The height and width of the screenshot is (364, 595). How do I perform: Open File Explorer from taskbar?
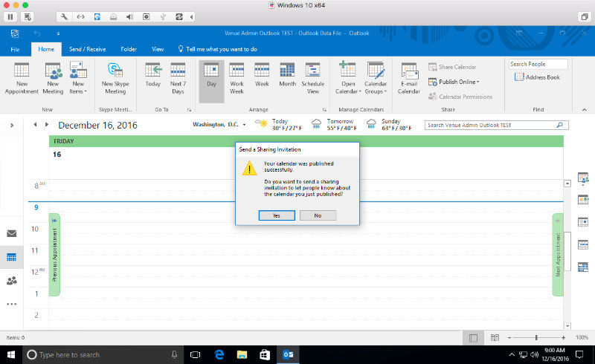pos(242,355)
